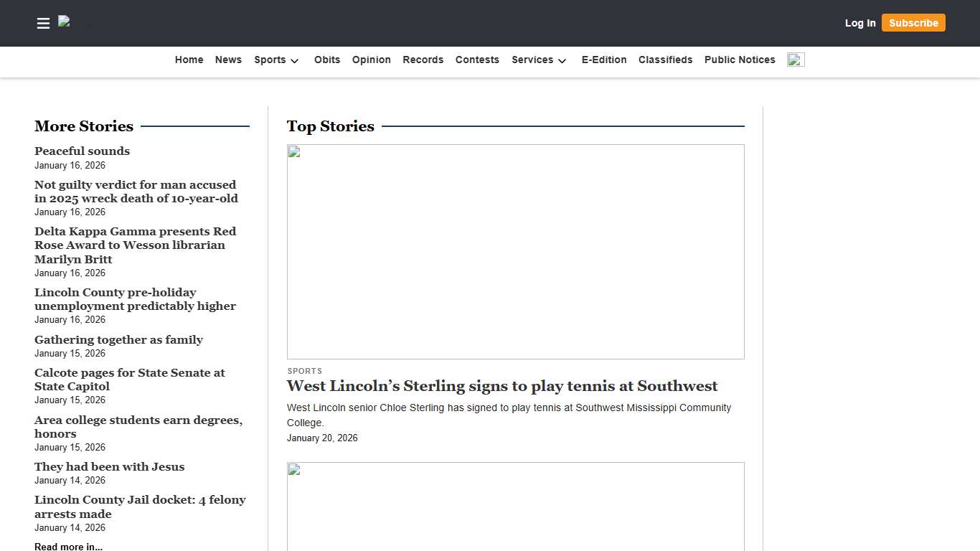Go to the Home menu item
The image size is (980, 551).
(189, 60)
